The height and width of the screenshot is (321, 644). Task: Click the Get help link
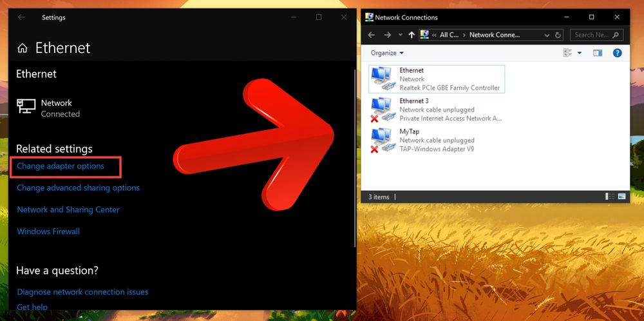coord(32,307)
